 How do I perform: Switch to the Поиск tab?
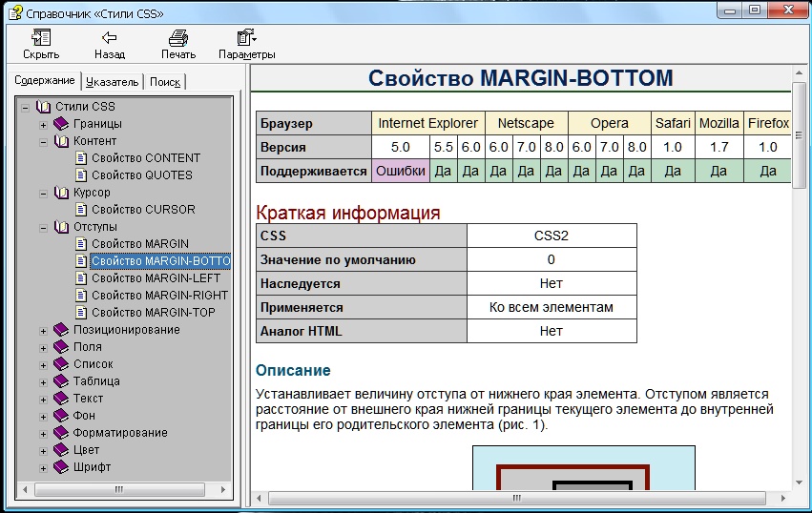pos(165,82)
